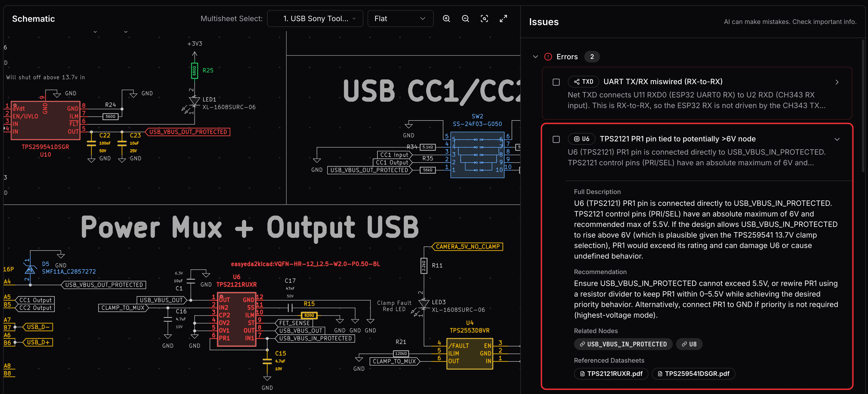This screenshot has height=394, width=868.
Task: Collapse the U6 error details with its chevron
Action: pyautogui.click(x=837, y=139)
